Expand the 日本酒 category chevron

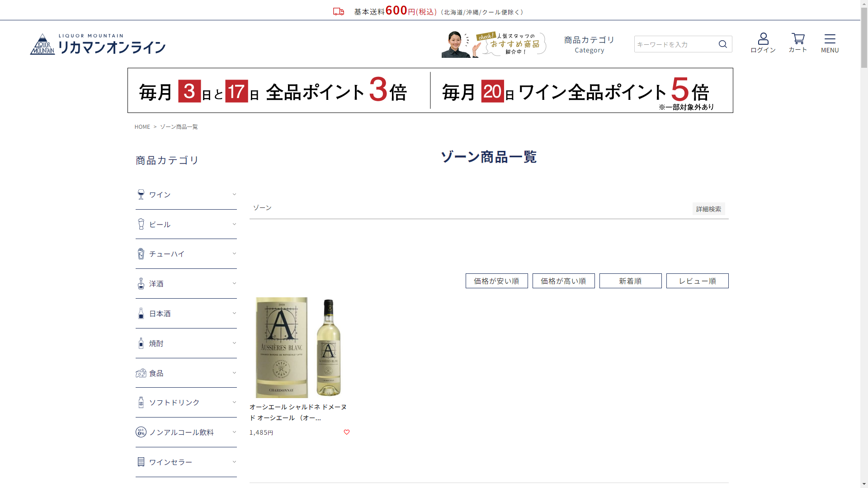(x=234, y=313)
